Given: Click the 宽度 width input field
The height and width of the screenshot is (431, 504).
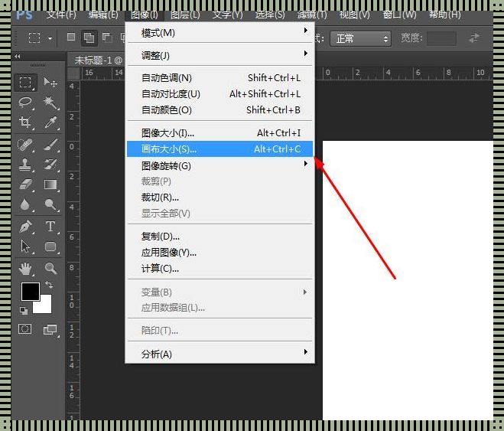Looking at the screenshot, I should tap(441, 38).
